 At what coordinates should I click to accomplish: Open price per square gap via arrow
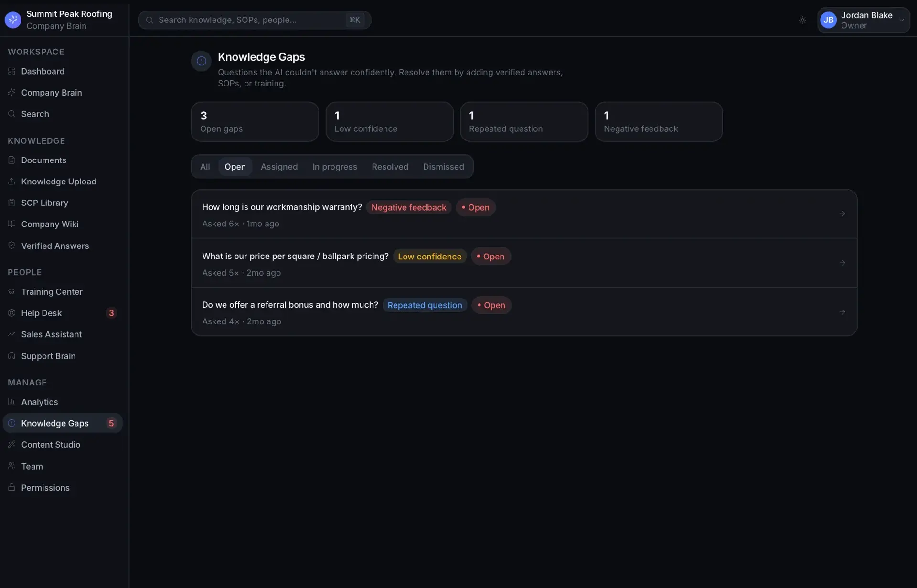coord(842,263)
